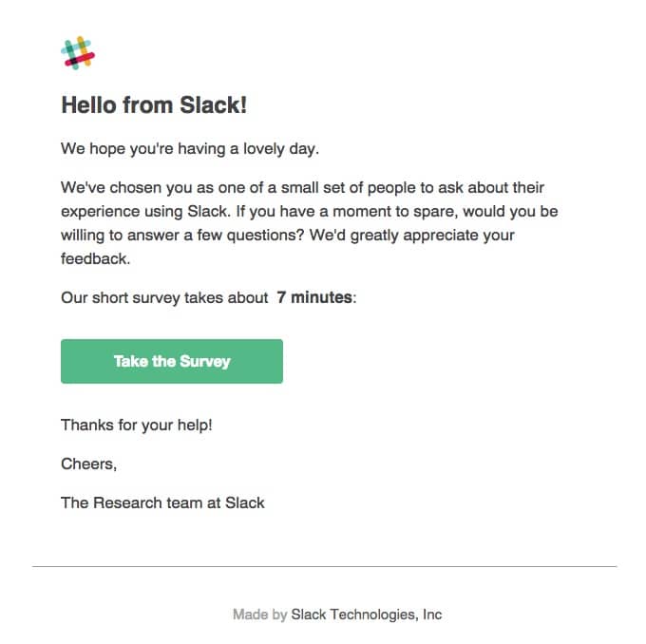Screen dimensions: 646x644
Task: Open the Slack Technologies, Inc footer link
Action: [366, 615]
